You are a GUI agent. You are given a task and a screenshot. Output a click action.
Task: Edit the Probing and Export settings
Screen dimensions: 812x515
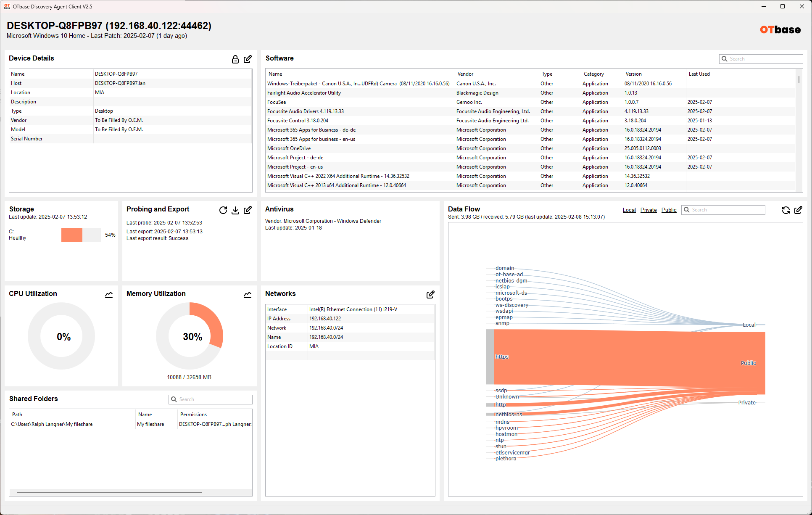pos(248,210)
